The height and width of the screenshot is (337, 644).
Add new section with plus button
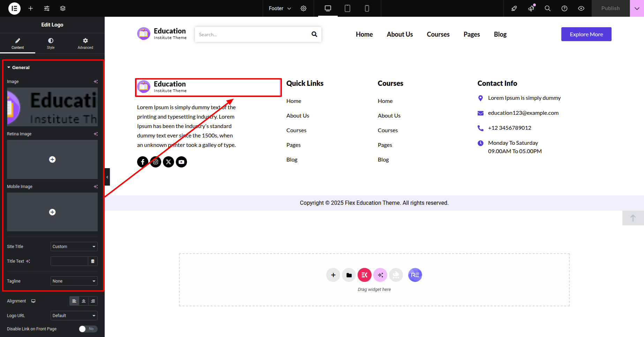tap(333, 275)
